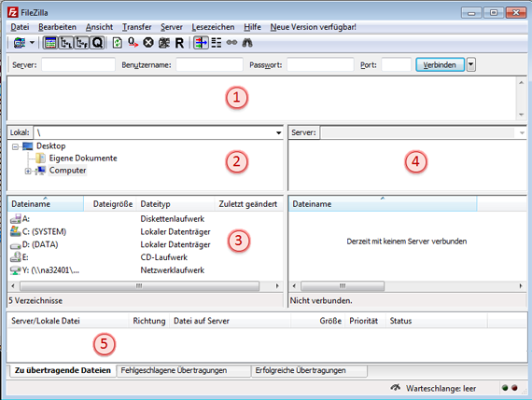Open the Transfer menu
The height and width of the screenshot is (400, 532).
pyautogui.click(x=136, y=27)
